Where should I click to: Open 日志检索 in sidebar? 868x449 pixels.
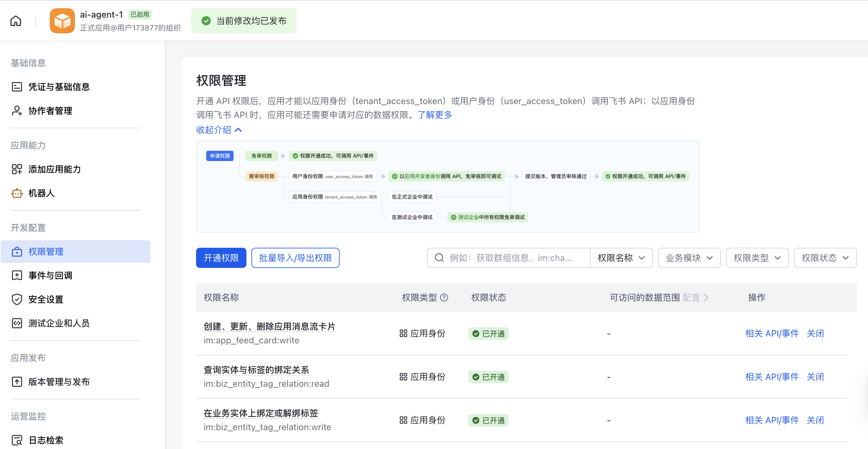click(x=76, y=440)
